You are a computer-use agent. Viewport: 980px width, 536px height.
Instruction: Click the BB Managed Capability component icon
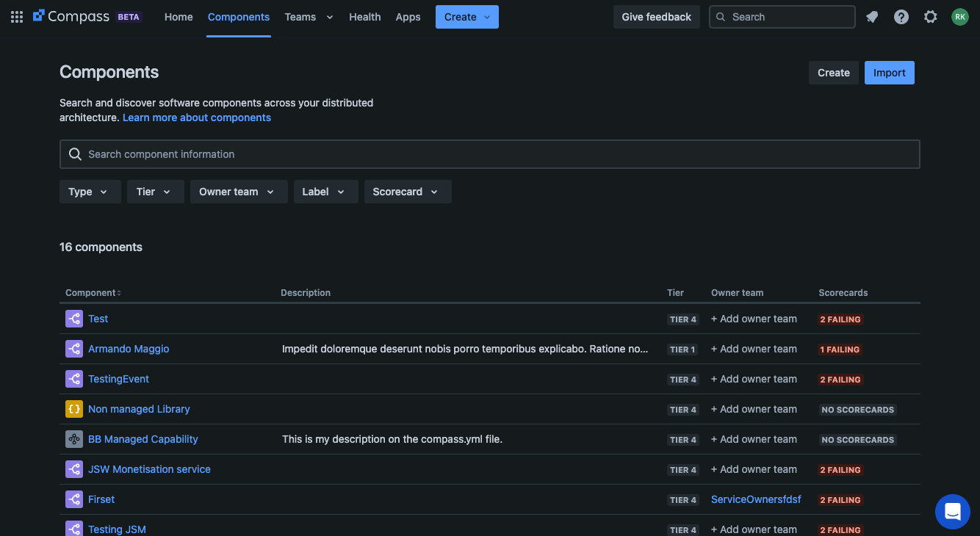point(73,438)
